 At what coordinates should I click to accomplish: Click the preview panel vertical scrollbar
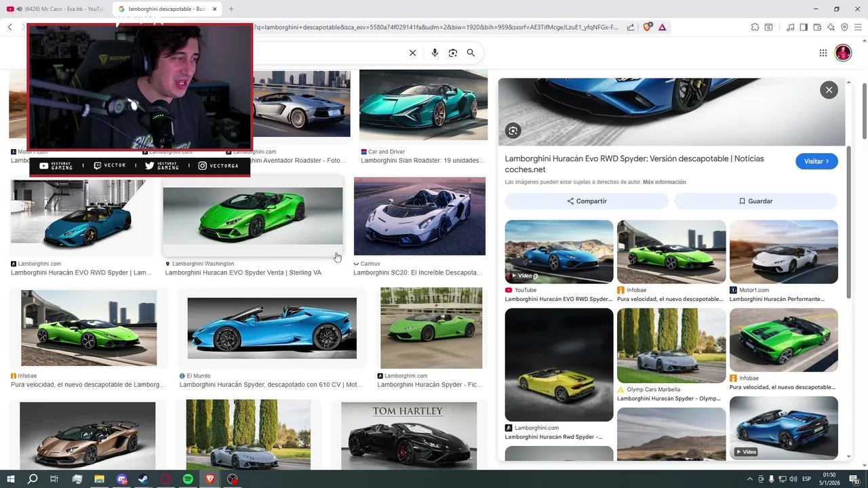coord(849,222)
